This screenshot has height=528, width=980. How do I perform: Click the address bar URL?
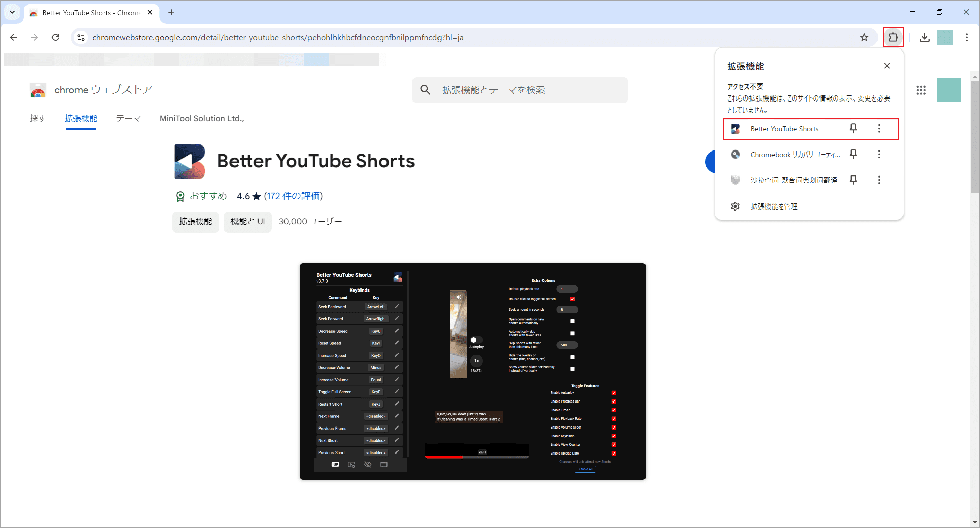tap(278, 37)
